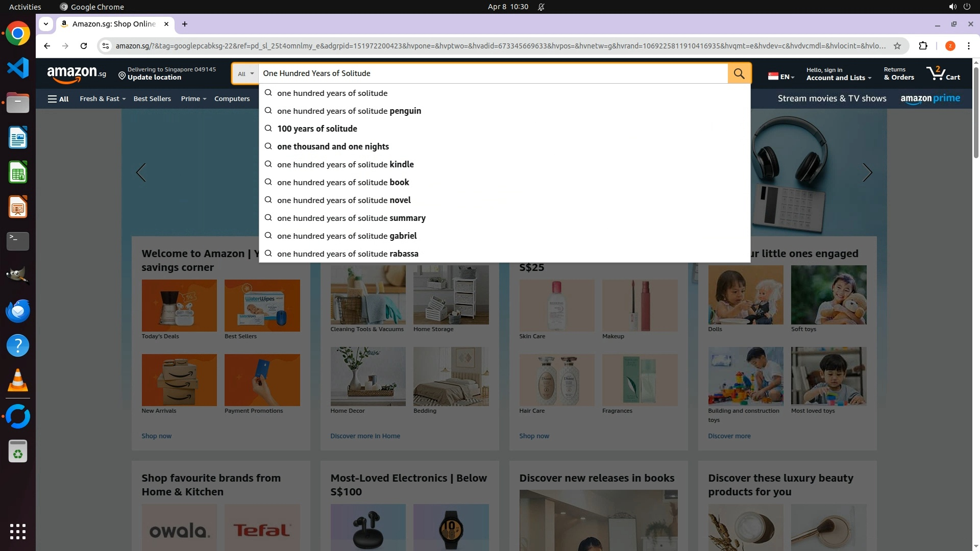This screenshot has width=980, height=551.
Task: Click the Update location pin
Action: click(122, 76)
